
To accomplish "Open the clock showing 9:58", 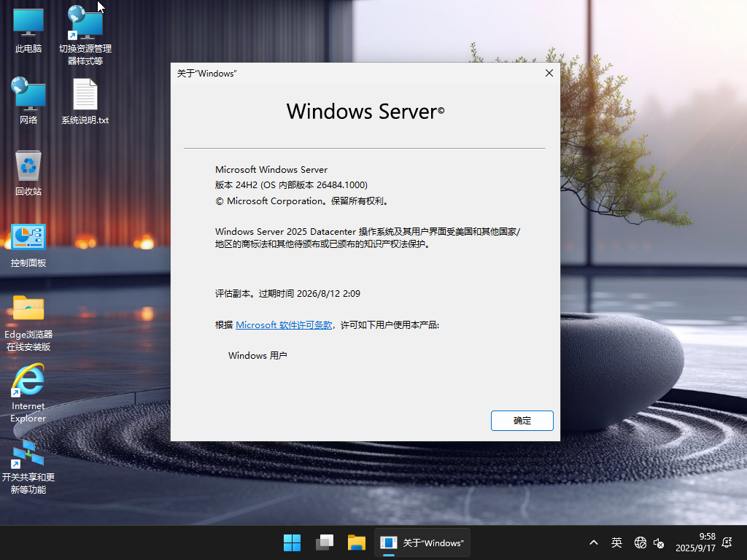I will pyautogui.click(x=695, y=542).
